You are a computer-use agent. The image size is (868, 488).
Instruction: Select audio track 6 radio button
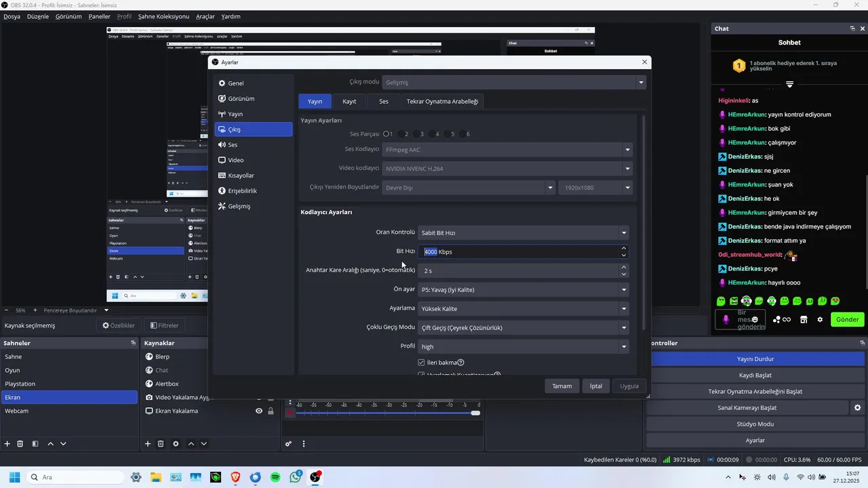(463, 134)
